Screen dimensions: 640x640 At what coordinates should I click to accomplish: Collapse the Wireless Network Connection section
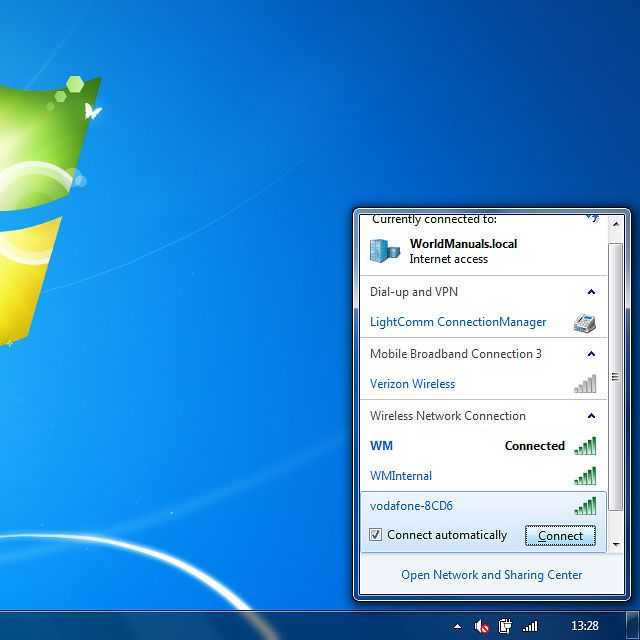point(591,416)
